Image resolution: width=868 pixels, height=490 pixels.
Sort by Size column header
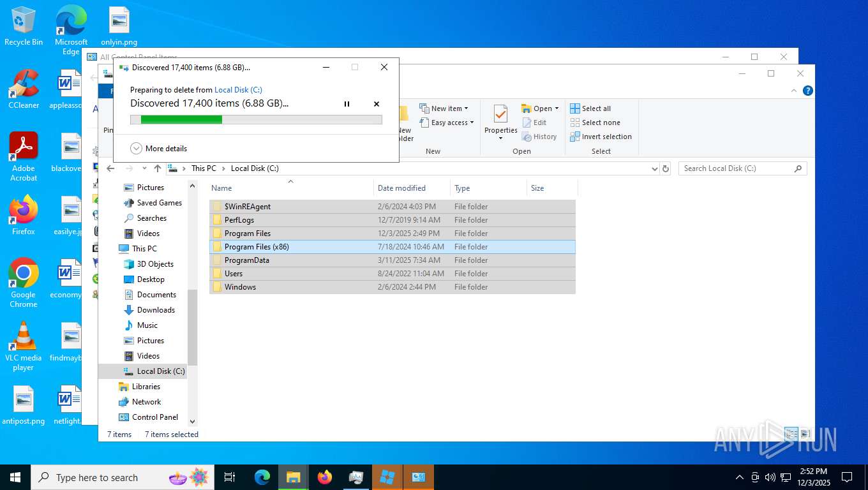pyautogui.click(x=552, y=188)
